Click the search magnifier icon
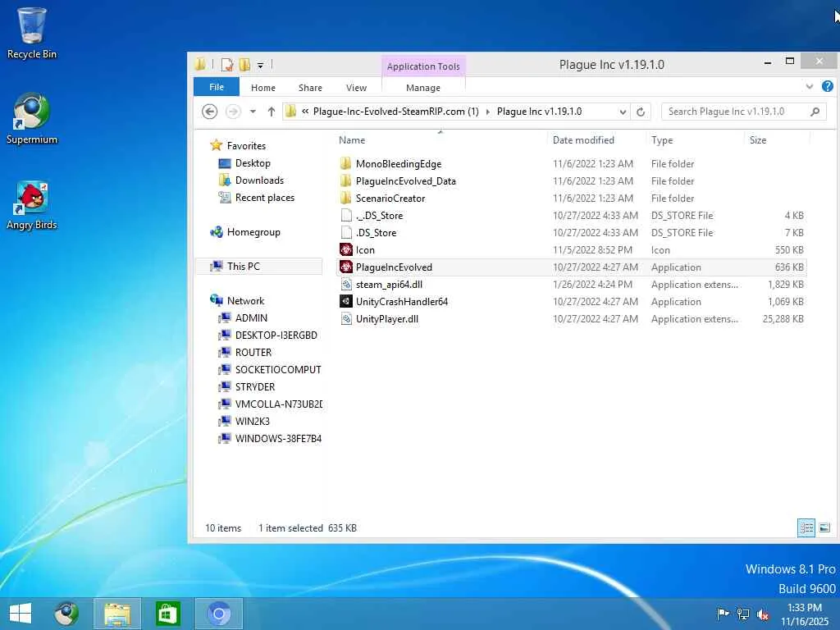The image size is (840, 630). pyautogui.click(x=815, y=112)
